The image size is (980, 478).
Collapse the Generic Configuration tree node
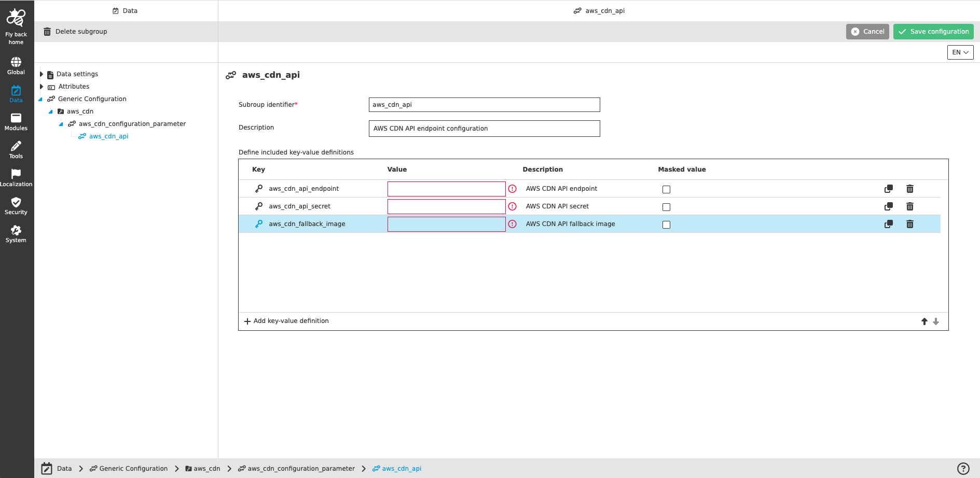(x=39, y=99)
